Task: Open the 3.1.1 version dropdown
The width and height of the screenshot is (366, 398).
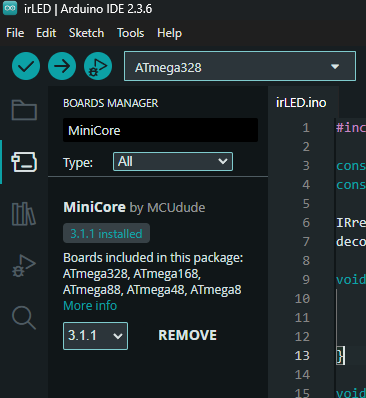Action: tap(95, 336)
